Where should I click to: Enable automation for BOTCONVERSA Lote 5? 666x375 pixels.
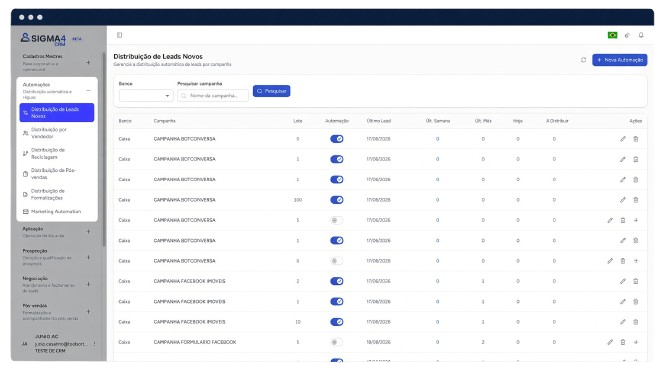click(x=337, y=220)
